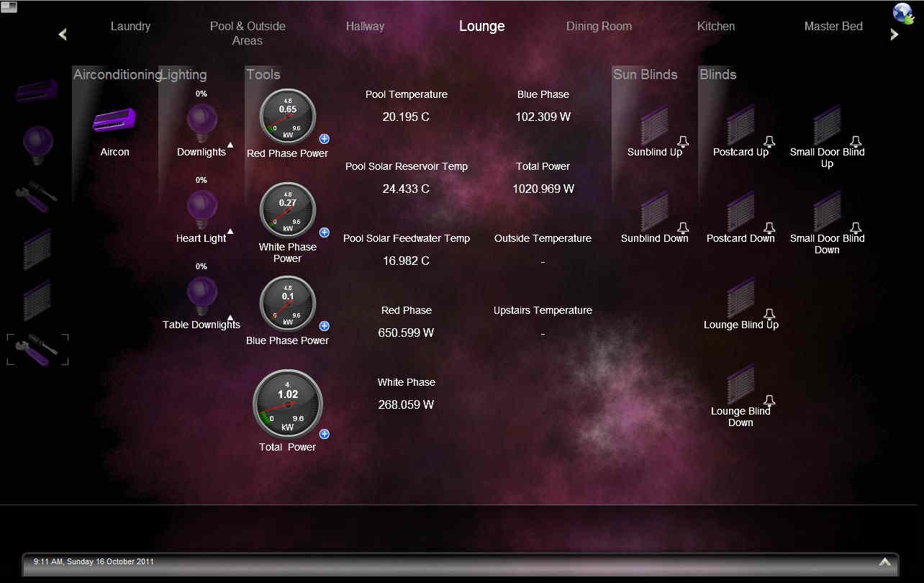Activate the Postcard Down blind icon
Viewport: 924px width, 583px height.
coord(740,212)
